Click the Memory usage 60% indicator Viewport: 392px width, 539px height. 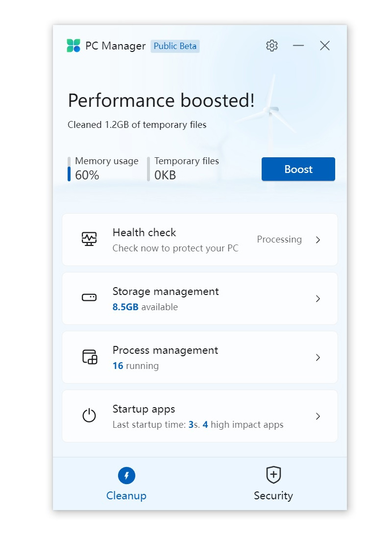[x=103, y=169]
